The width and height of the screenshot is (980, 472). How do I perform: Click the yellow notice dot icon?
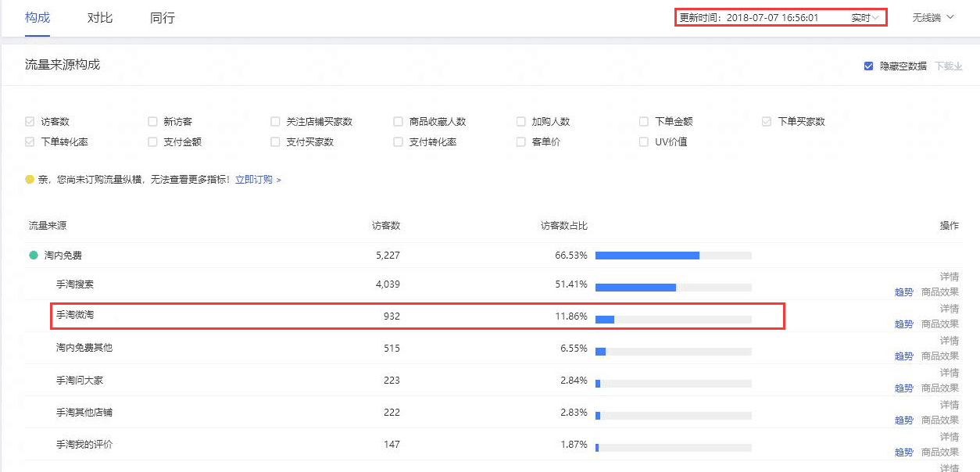click(x=30, y=180)
